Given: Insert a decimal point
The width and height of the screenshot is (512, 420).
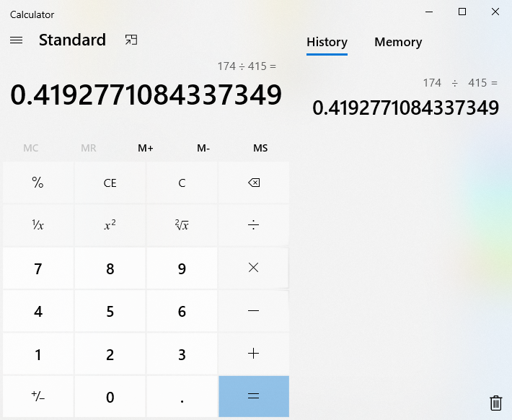Looking at the screenshot, I should (x=182, y=396).
